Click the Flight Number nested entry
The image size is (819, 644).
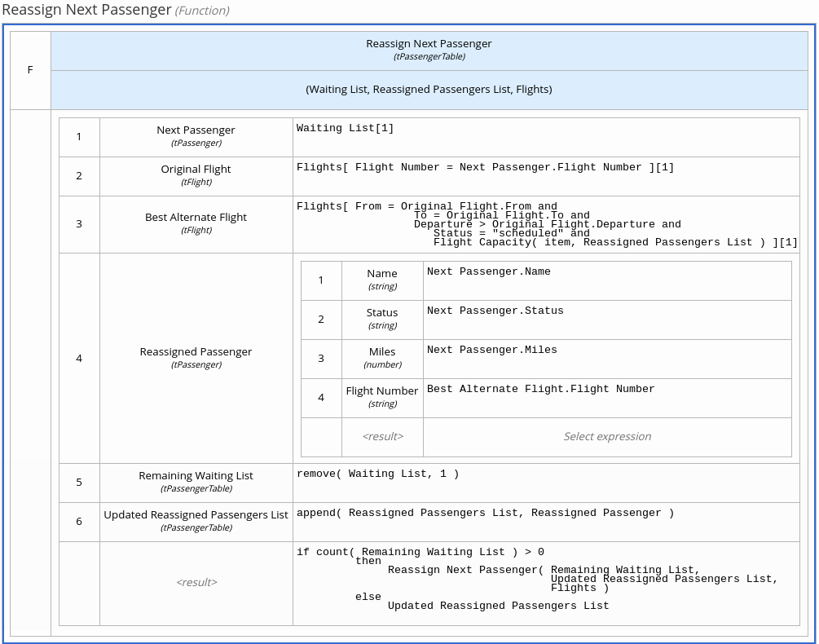coord(381,397)
